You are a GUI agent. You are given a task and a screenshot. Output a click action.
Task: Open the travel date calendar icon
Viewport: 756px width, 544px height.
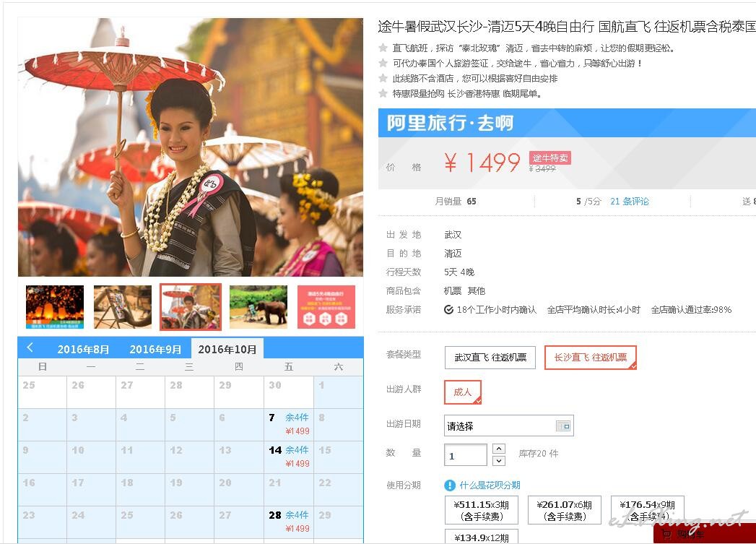tap(562, 426)
